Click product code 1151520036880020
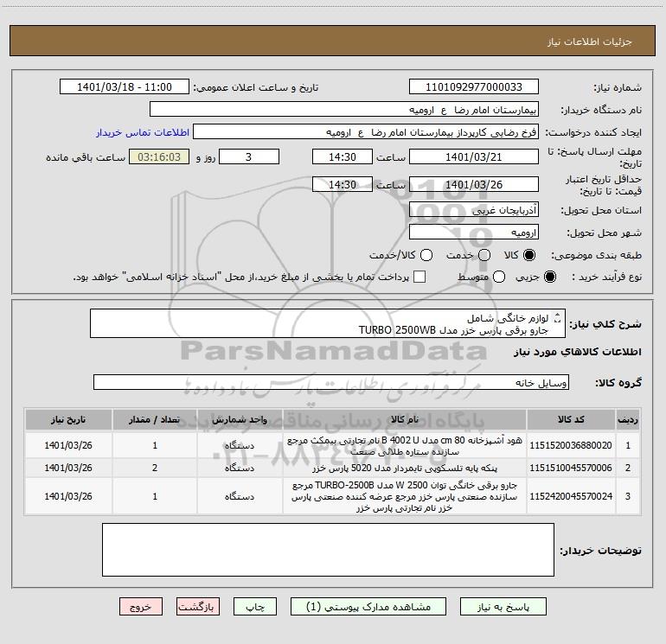The height and width of the screenshot is (644, 666). point(571,445)
